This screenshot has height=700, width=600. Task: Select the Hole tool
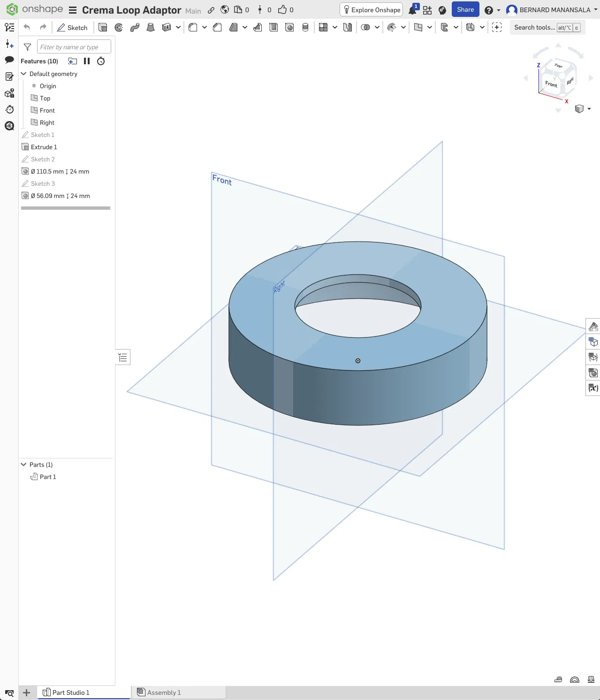[x=289, y=28]
